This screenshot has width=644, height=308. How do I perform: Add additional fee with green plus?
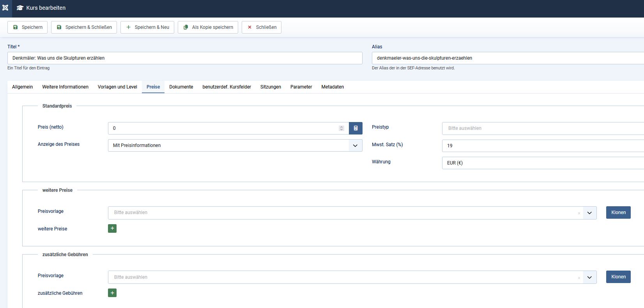(112, 293)
